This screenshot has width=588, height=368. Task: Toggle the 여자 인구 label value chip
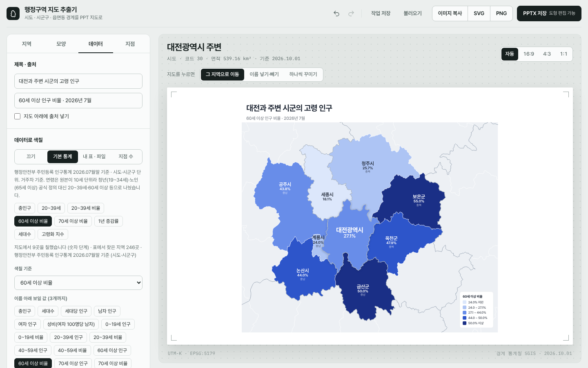coord(27,324)
